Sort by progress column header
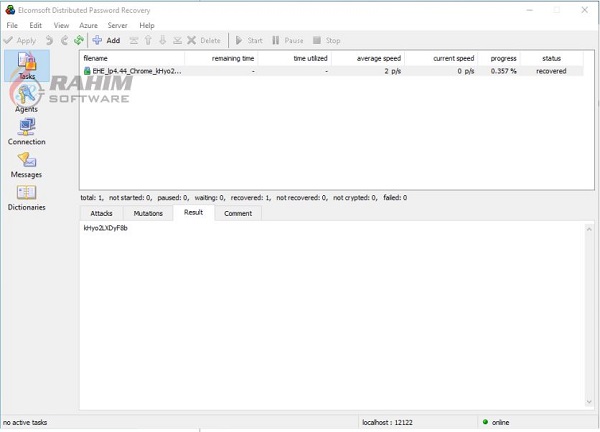The width and height of the screenshot is (600, 432). coord(499,58)
